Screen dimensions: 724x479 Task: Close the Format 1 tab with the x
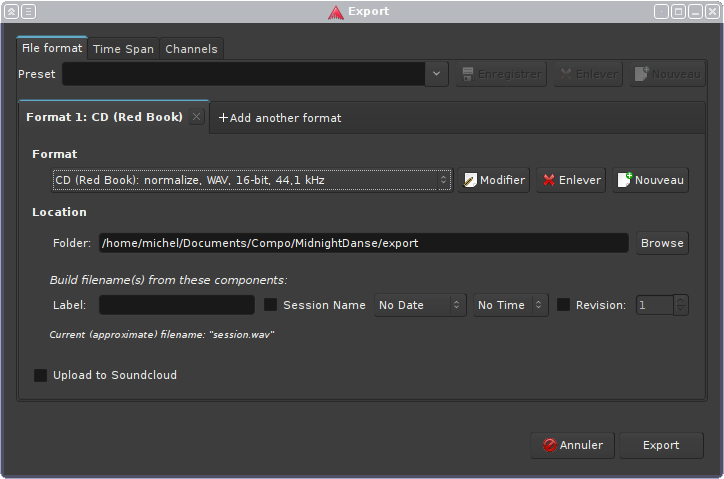pos(196,117)
